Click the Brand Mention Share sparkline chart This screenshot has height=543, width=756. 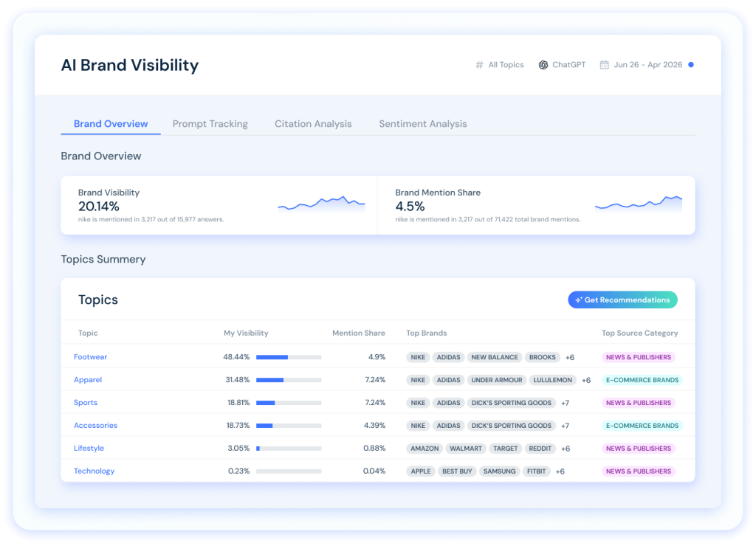coord(639,204)
